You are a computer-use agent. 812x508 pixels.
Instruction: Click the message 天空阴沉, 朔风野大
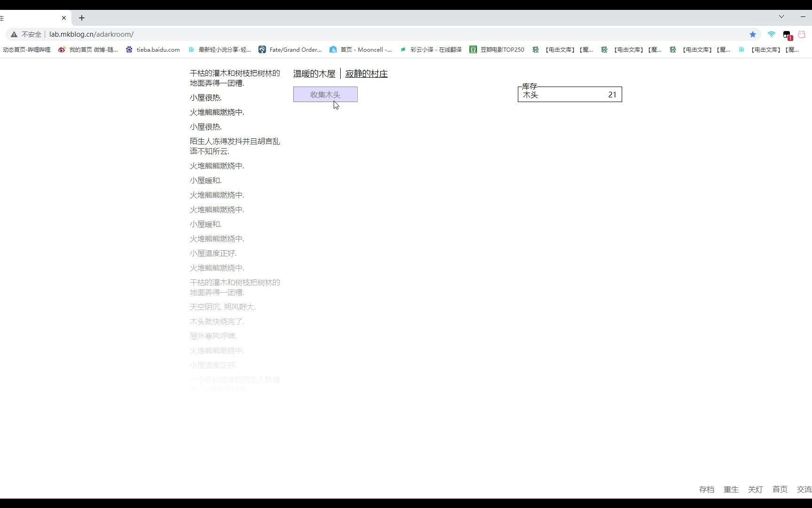point(223,307)
